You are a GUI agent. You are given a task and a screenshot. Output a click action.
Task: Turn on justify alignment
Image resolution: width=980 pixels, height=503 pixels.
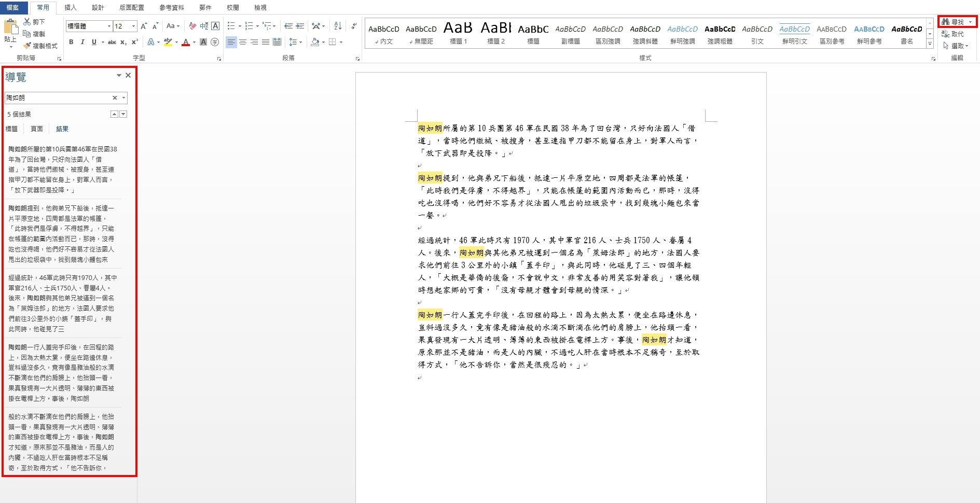click(266, 42)
